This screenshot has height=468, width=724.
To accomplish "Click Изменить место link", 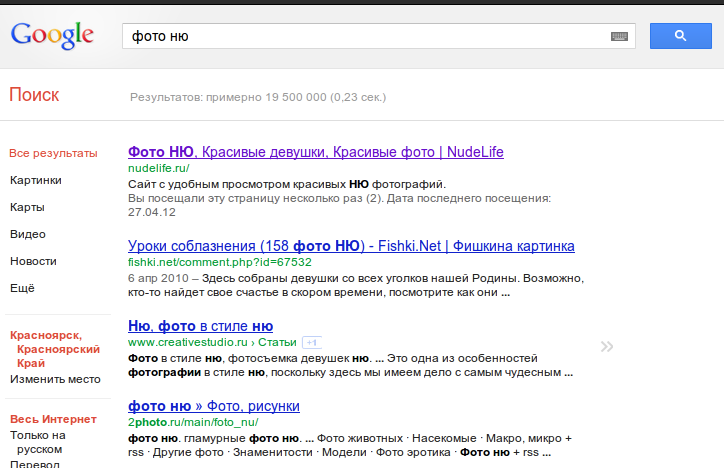I will [x=55, y=379].
